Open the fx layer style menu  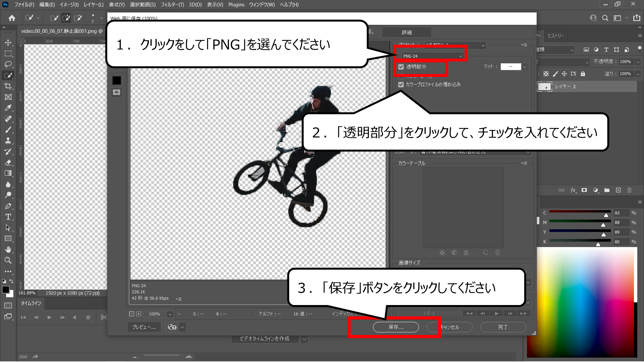tap(573, 190)
